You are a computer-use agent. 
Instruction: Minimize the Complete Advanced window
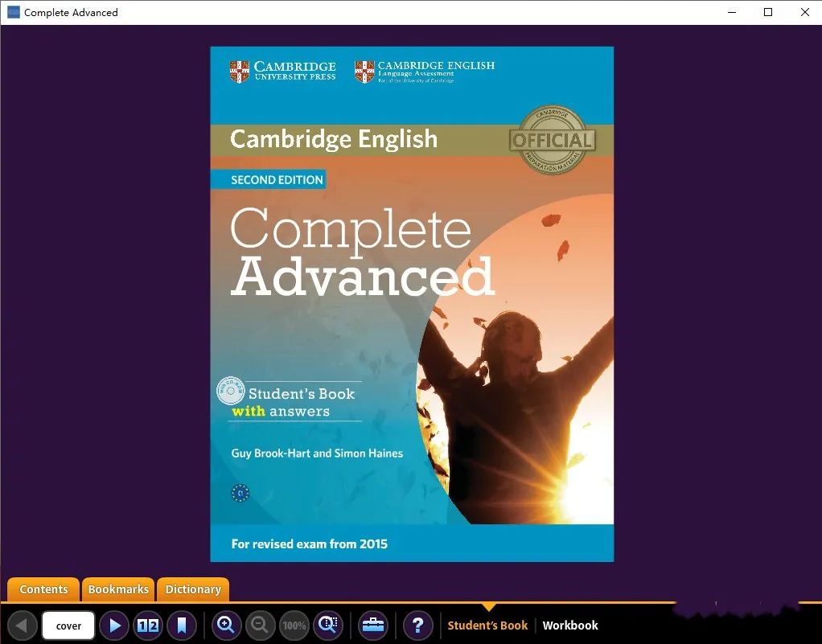point(732,12)
